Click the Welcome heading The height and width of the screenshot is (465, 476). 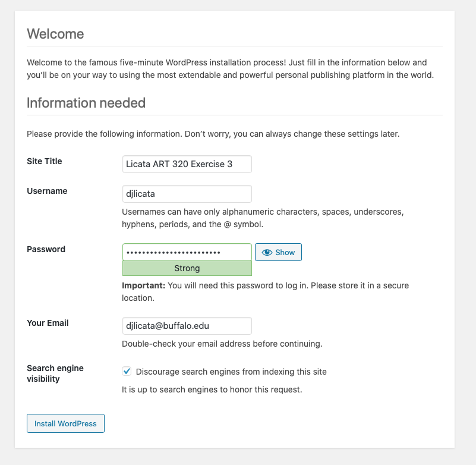[55, 34]
